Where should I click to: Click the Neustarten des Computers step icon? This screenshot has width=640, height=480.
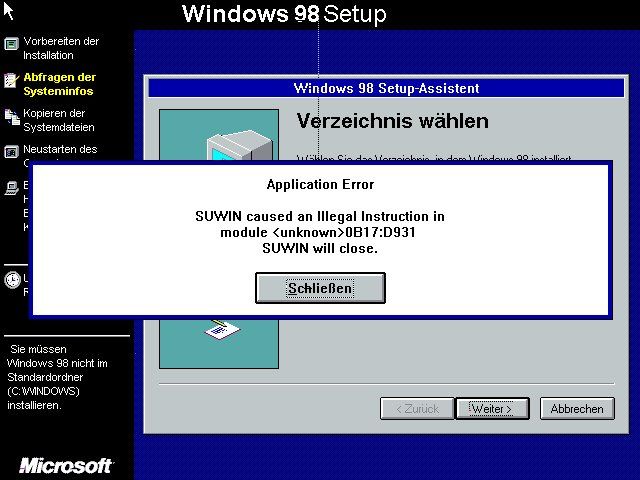coord(11,151)
